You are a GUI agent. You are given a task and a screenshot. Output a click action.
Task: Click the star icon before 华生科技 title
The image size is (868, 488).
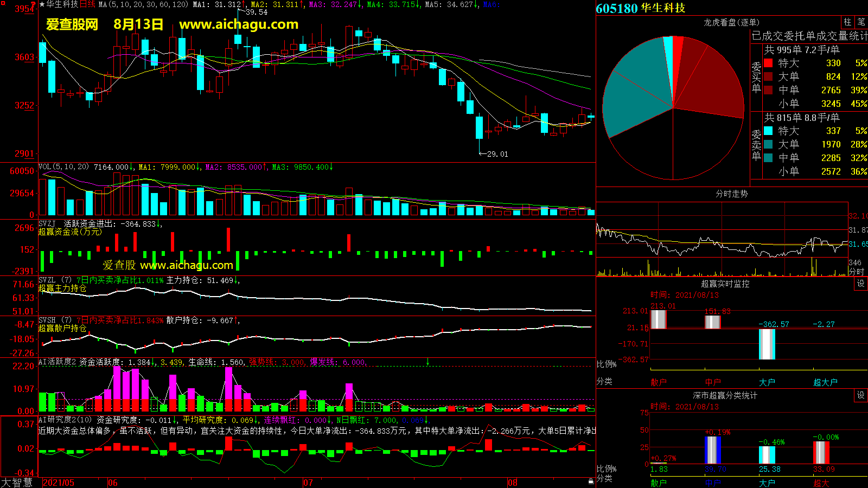[x=42, y=4]
